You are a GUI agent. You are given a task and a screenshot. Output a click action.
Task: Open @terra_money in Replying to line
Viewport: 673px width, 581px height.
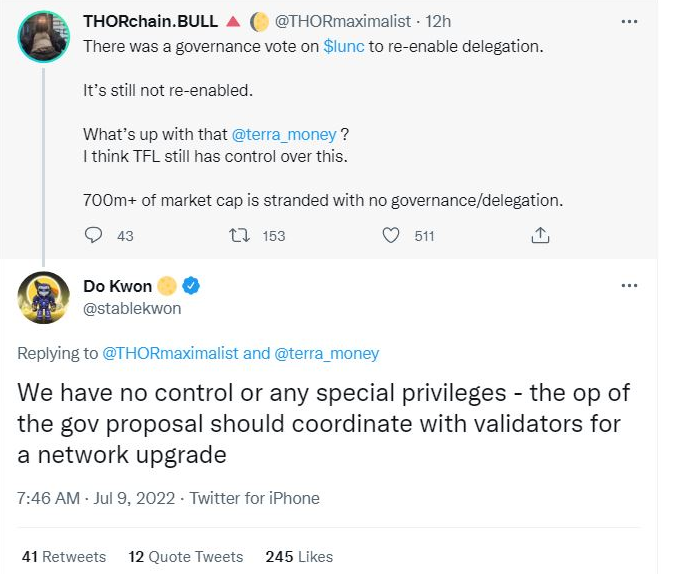[327, 353]
